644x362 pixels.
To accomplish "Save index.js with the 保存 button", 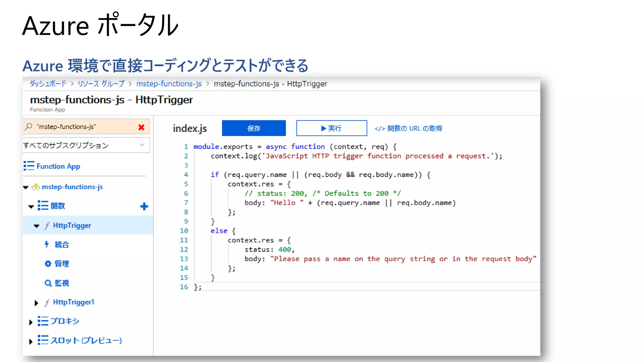I will [x=254, y=128].
